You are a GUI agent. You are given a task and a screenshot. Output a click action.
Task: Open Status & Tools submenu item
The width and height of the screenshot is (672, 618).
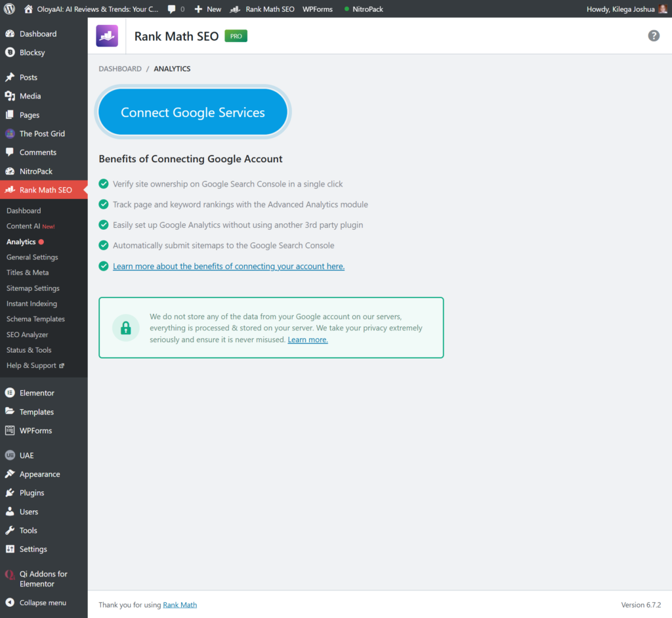pos(29,350)
